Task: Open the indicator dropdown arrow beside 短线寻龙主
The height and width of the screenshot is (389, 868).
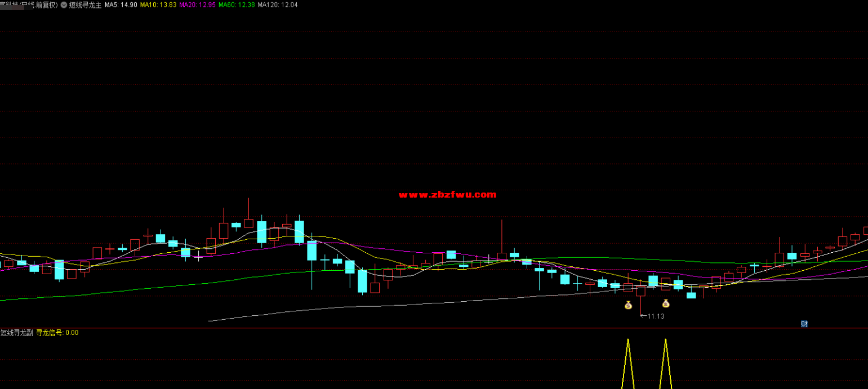Action: coord(64,5)
